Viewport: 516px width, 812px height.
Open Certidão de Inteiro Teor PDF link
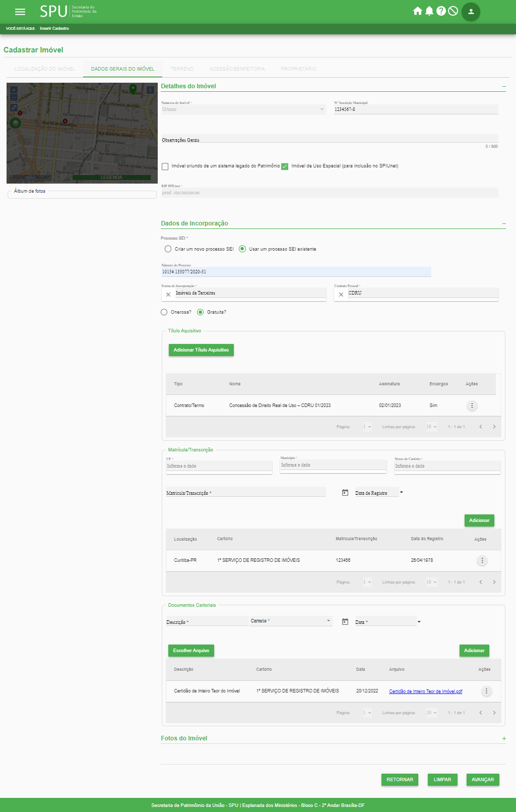coord(425,691)
